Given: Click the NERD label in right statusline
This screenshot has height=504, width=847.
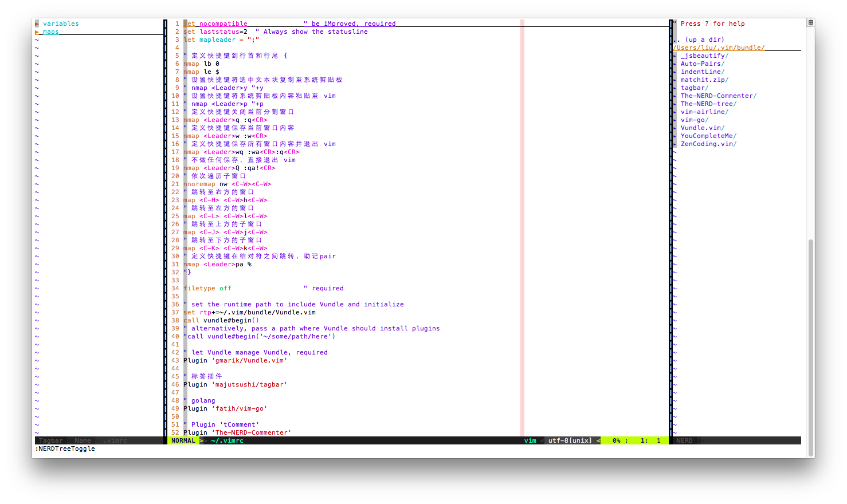Looking at the screenshot, I should [x=684, y=440].
